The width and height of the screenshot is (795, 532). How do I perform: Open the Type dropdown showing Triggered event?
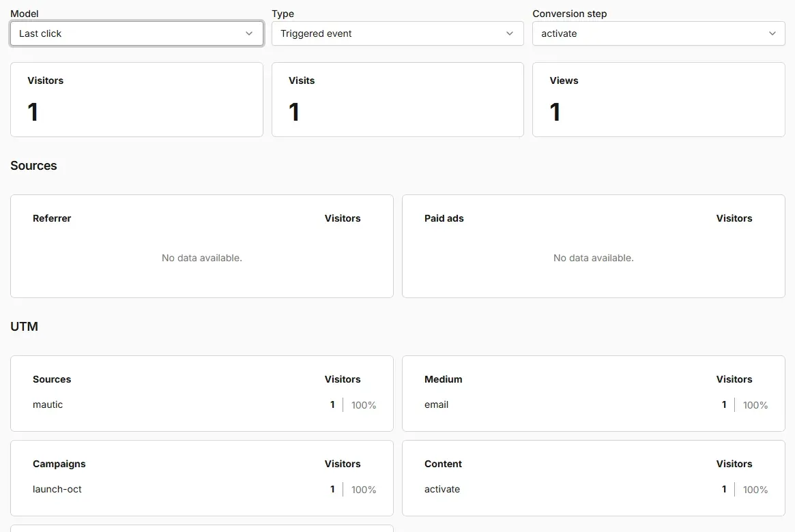pyautogui.click(x=397, y=33)
